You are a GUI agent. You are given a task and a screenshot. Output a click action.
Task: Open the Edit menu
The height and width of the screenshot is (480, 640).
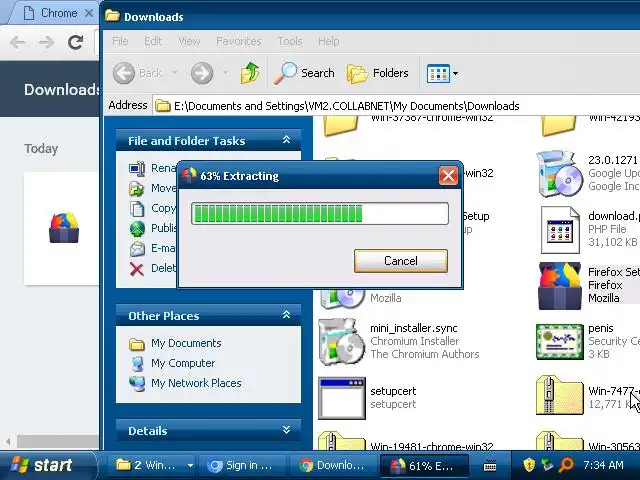153,41
